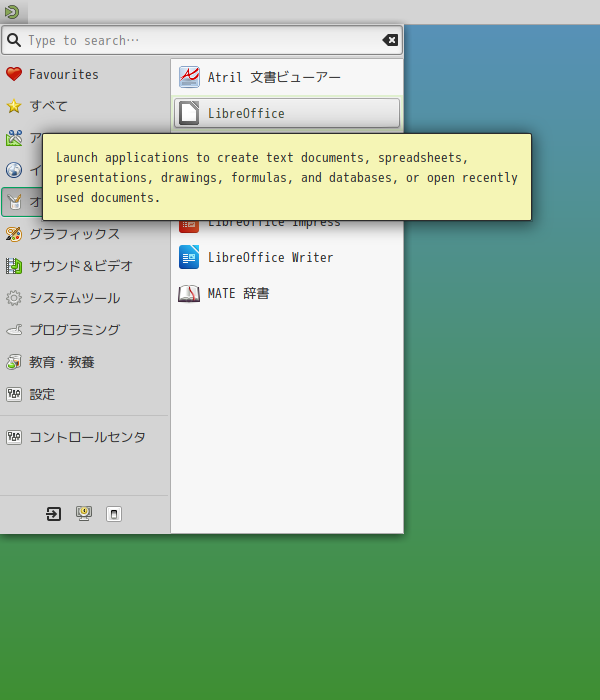The height and width of the screenshot is (700, 600).
Task: Click the yellow star すべて icon
Action: 14,106
